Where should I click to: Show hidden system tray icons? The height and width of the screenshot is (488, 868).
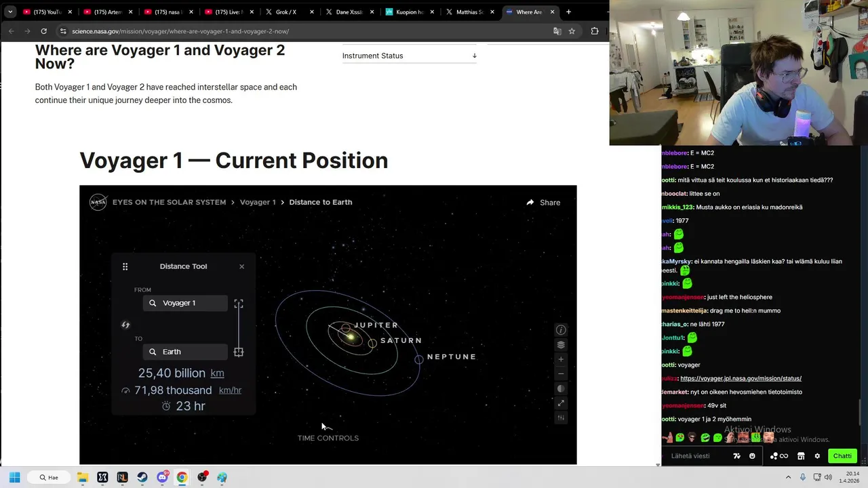[x=789, y=478]
